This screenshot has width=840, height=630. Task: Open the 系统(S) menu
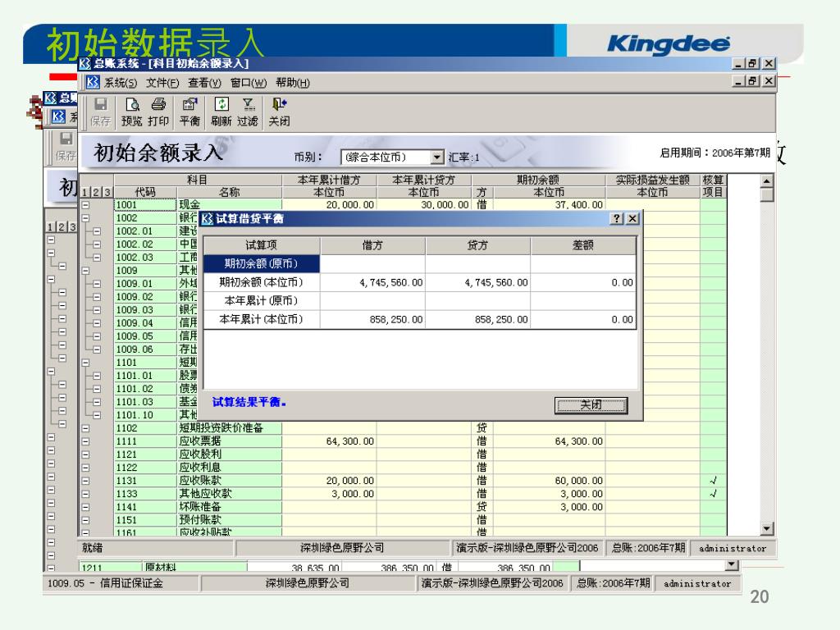point(120,83)
